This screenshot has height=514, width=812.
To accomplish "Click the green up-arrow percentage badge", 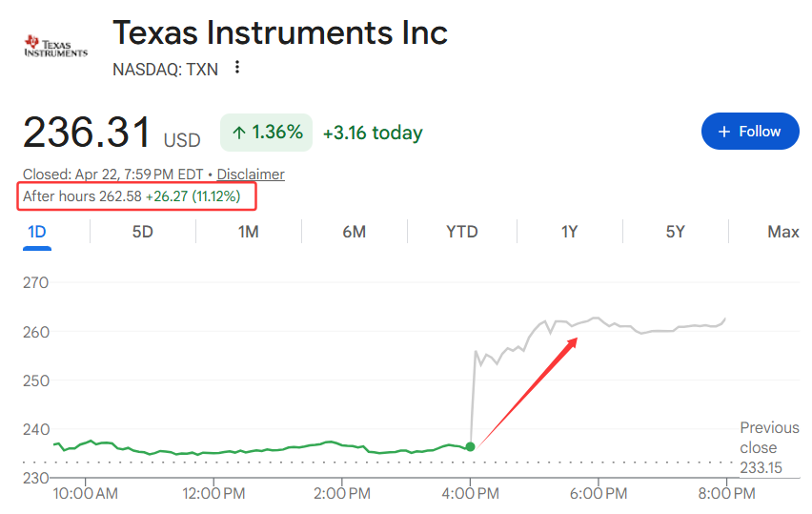I will coord(266,133).
